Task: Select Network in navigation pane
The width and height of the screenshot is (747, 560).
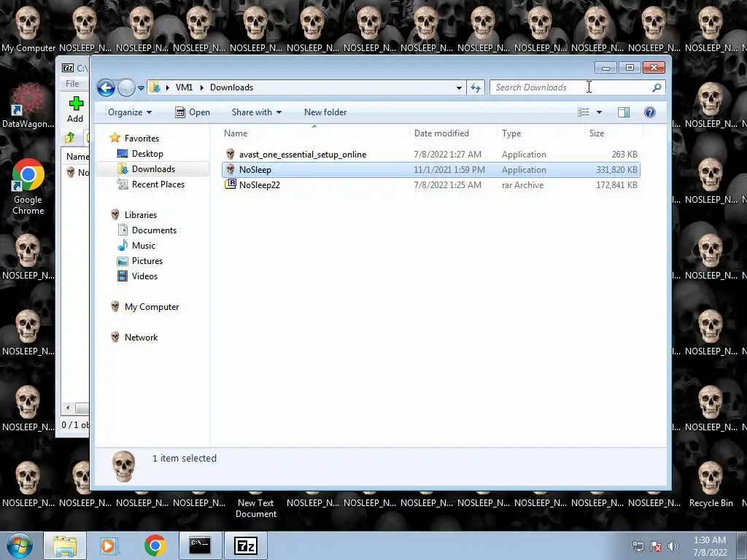Action: [x=141, y=338]
